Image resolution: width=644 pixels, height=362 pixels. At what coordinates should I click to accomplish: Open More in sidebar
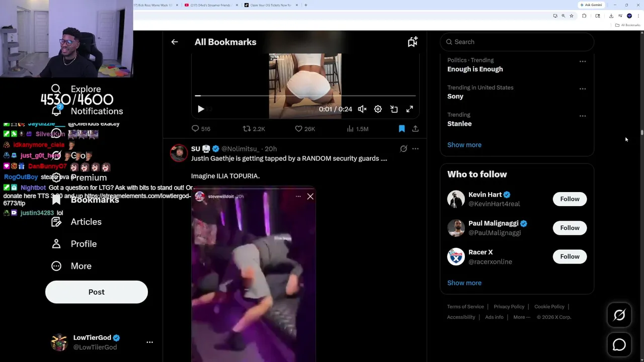(71, 266)
